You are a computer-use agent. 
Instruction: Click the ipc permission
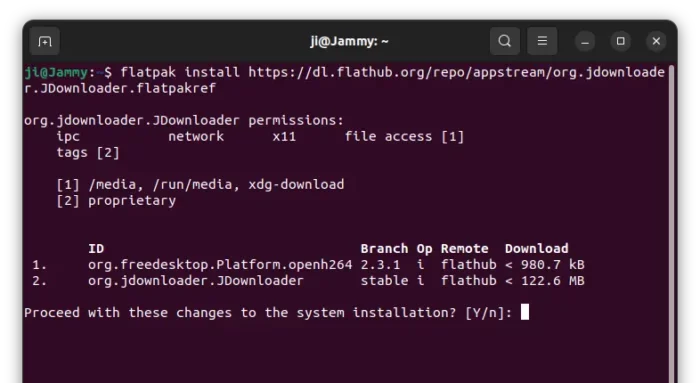(x=68, y=137)
